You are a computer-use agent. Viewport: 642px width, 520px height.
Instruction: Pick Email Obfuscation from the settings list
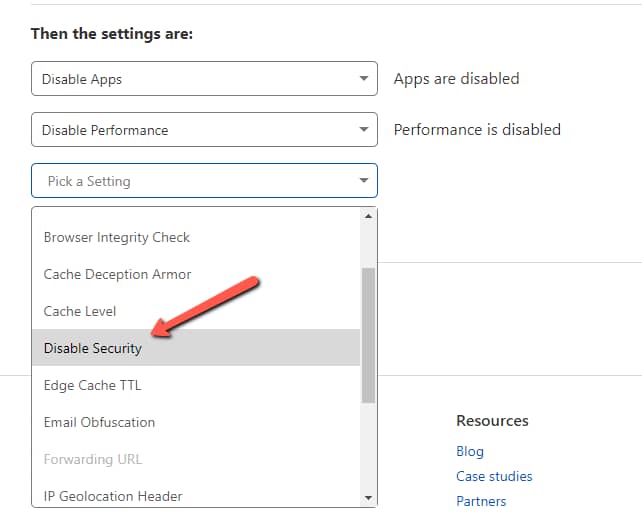tap(99, 422)
